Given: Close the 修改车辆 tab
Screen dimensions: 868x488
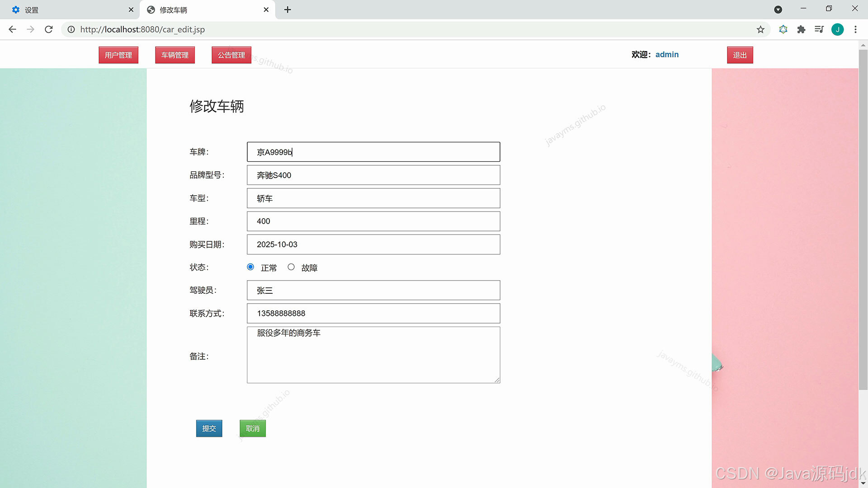Looking at the screenshot, I should [266, 9].
